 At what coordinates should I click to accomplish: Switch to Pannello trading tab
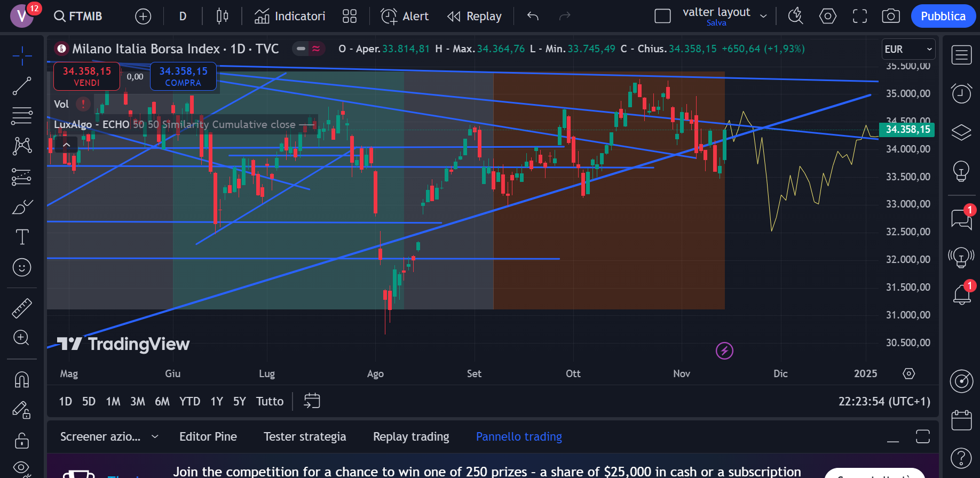[x=519, y=436]
